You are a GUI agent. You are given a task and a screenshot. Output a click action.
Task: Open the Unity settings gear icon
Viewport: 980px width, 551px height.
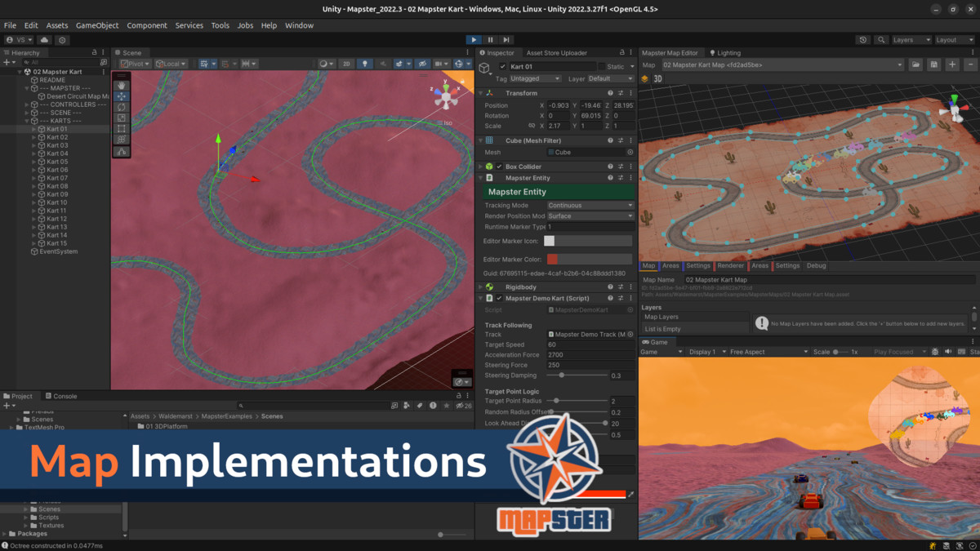tap(62, 39)
